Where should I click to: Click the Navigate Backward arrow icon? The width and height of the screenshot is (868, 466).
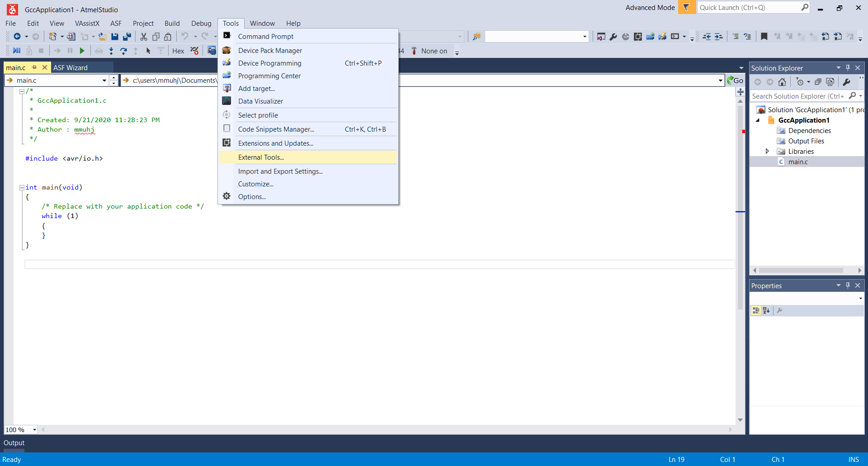pyautogui.click(x=17, y=37)
